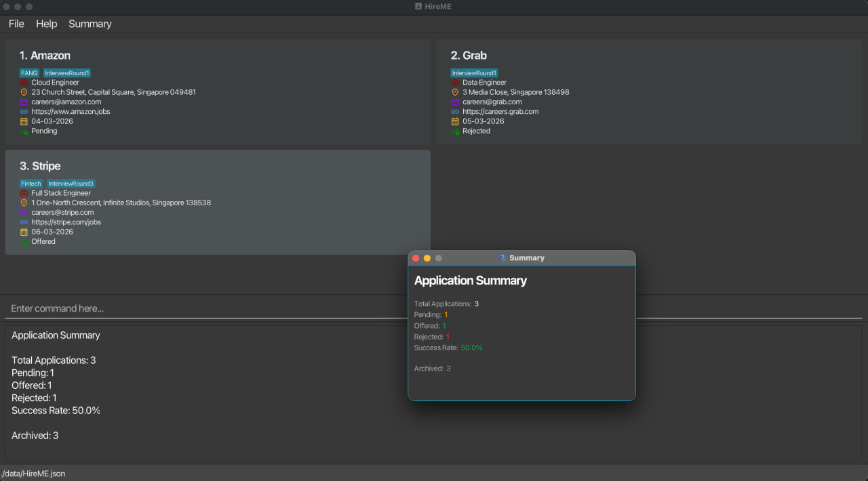Image resolution: width=868 pixels, height=481 pixels.
Task: Click the envelope icon beside careers@grab.com
Action: (x=454, y=102)
